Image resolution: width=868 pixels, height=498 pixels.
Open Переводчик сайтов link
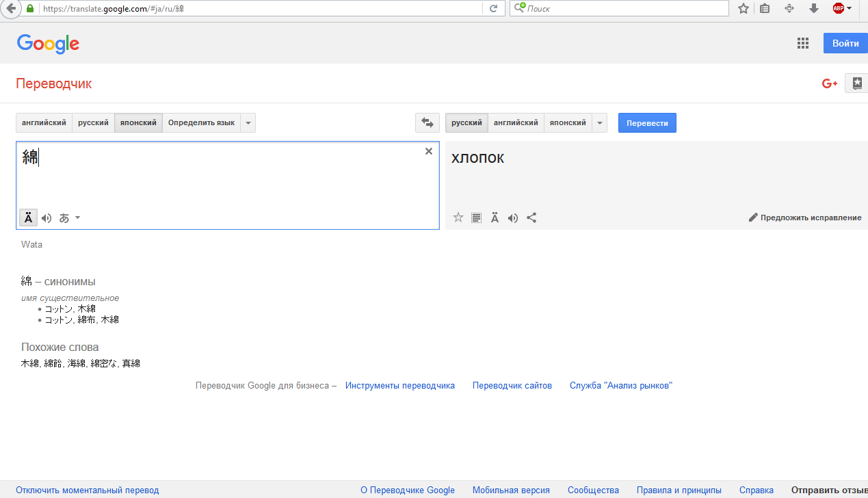pyautogui.click(x=512, y=386)
